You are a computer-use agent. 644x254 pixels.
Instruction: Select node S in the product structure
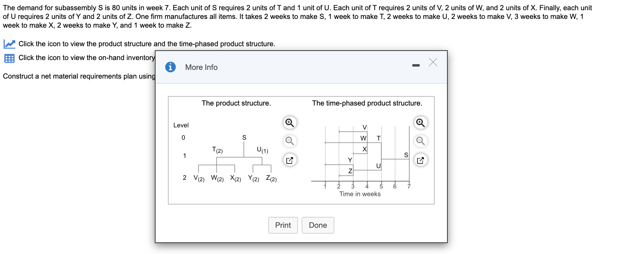pos(244,137)
